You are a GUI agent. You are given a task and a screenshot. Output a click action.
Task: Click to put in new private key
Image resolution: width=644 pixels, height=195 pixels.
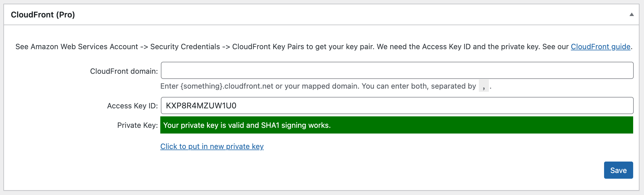click(212, 146)
